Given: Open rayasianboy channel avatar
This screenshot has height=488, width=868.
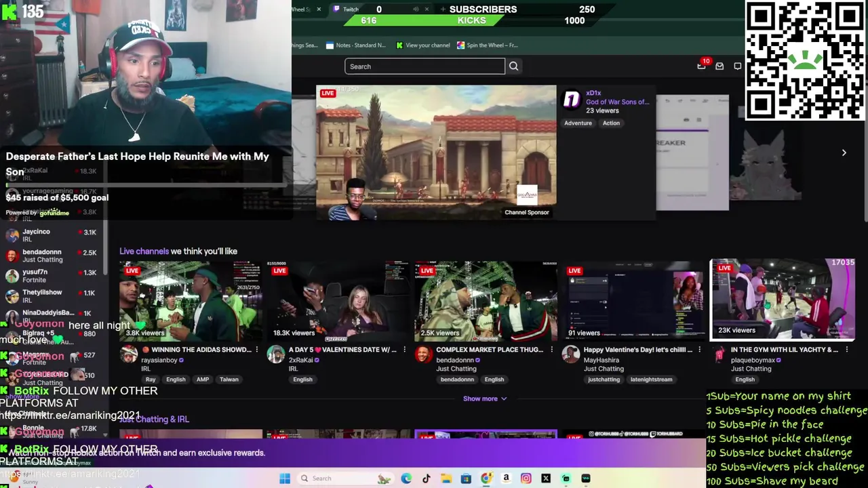Looking at the screenshot, I should click(x=128, y=354).
